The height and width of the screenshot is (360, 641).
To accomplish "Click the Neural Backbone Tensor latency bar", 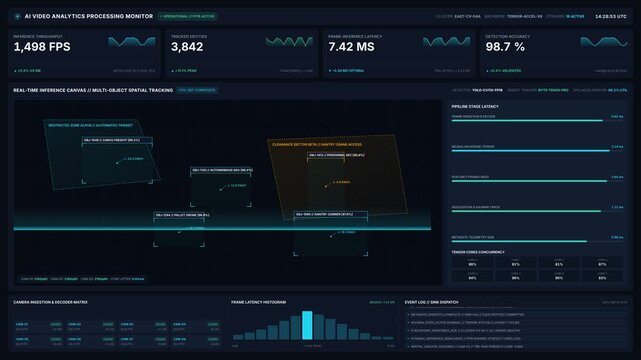I will coord(537,151).
